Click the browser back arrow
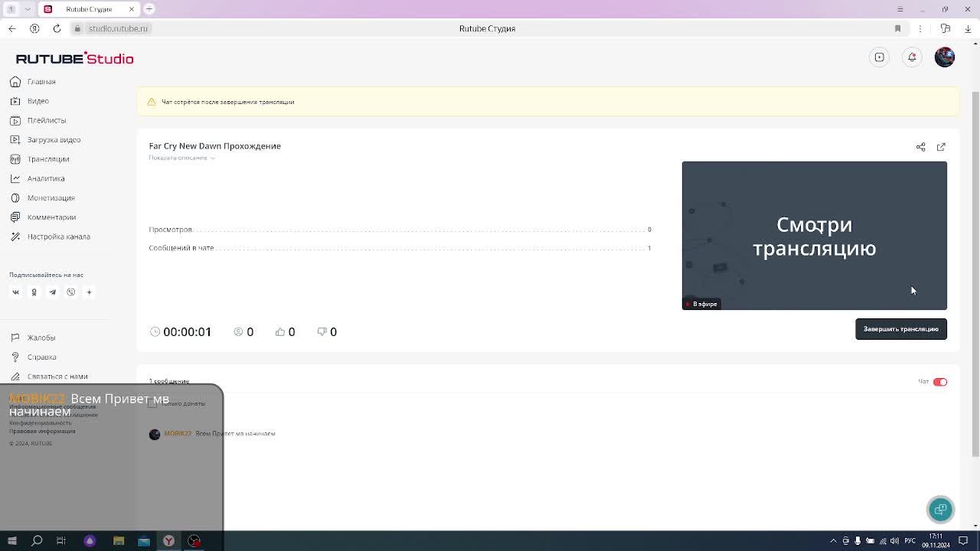Image resolution: width=980 pixels, height=551 pixels. click(x=12, y=28)
